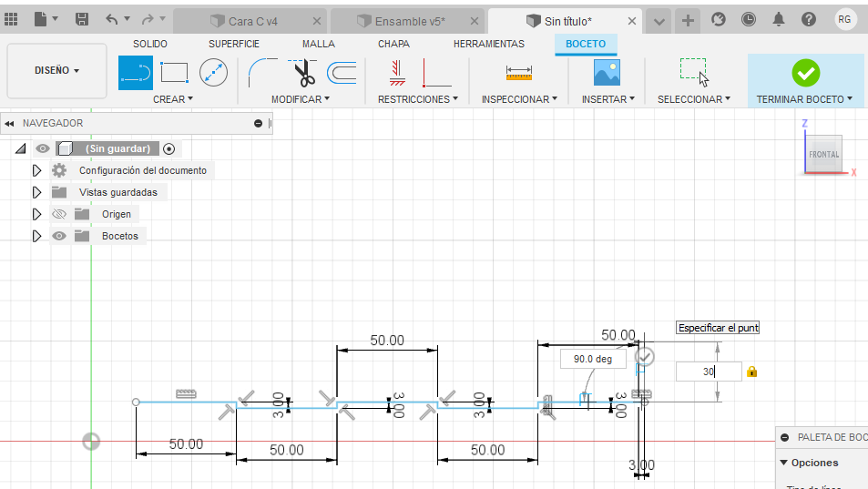Expand the SELECCIONAR menu
The image size is (868, 489).
(x=694, y=99)
